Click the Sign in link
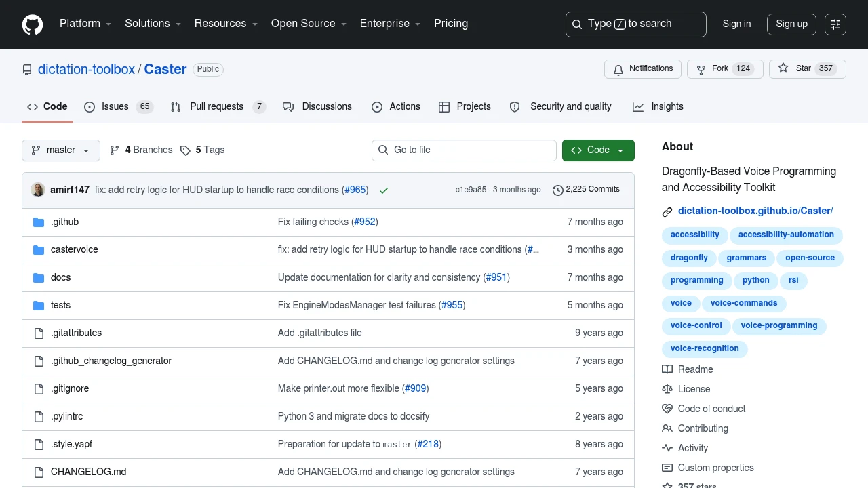Viewport: 868px width, 488px height. click(x=736, y=24)
